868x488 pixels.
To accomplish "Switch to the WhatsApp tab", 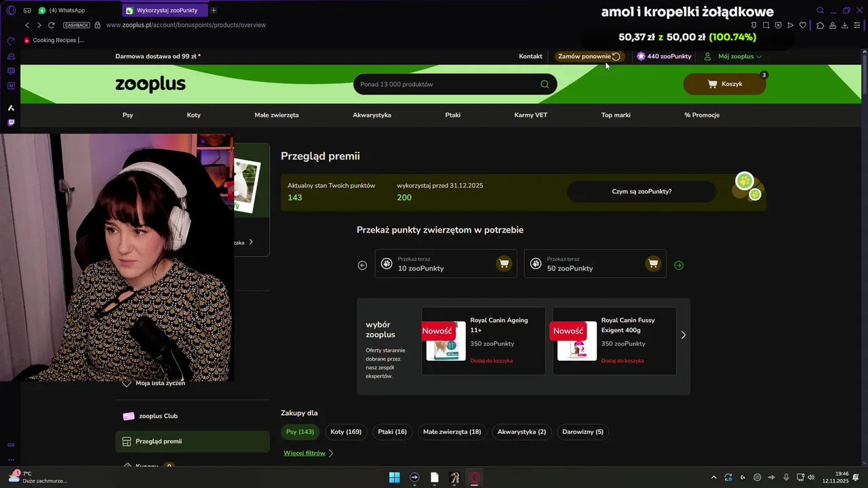I will click(x=66, y=10).
